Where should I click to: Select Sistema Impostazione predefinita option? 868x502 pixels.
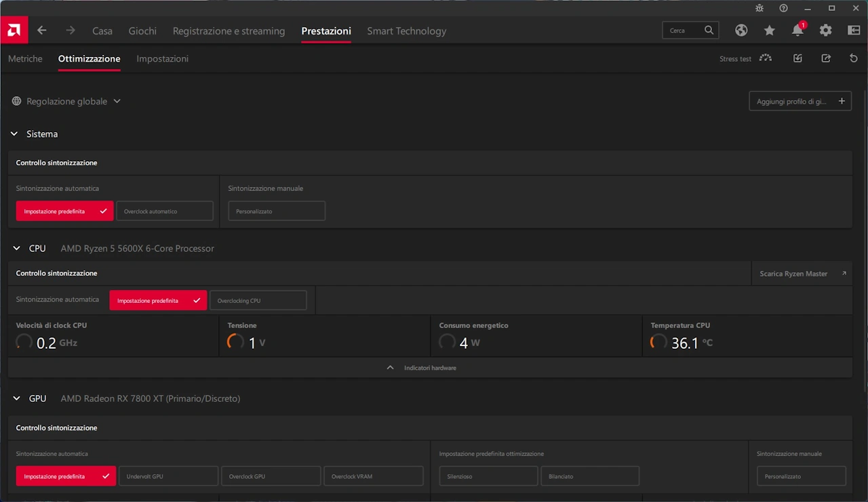[x=65, y=211]
